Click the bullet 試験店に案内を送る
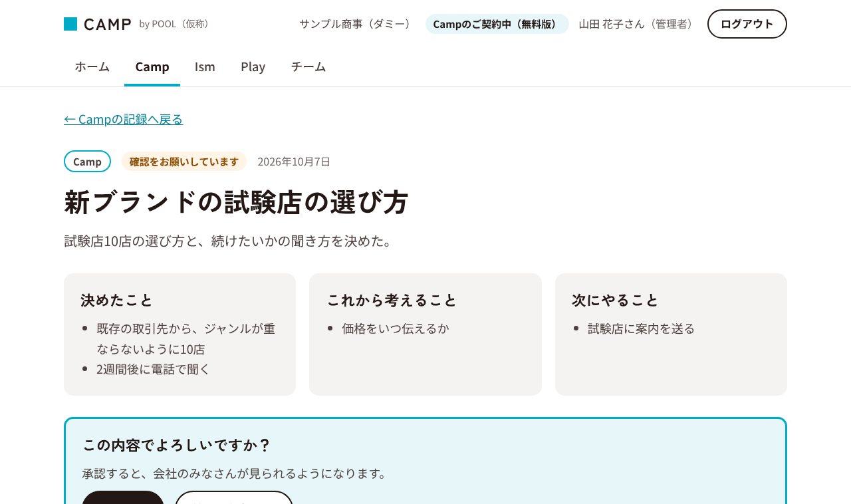 (642, 328)
